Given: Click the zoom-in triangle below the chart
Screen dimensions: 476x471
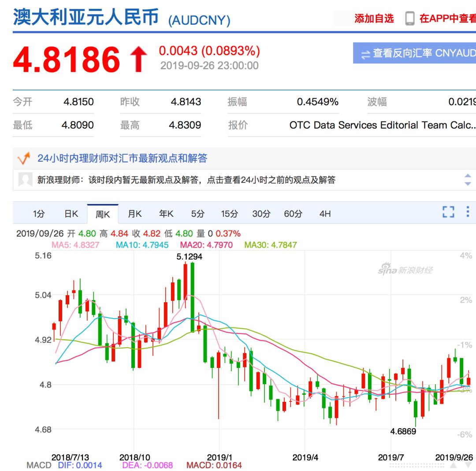Looking at the screenshot, I should pos(453,465).
